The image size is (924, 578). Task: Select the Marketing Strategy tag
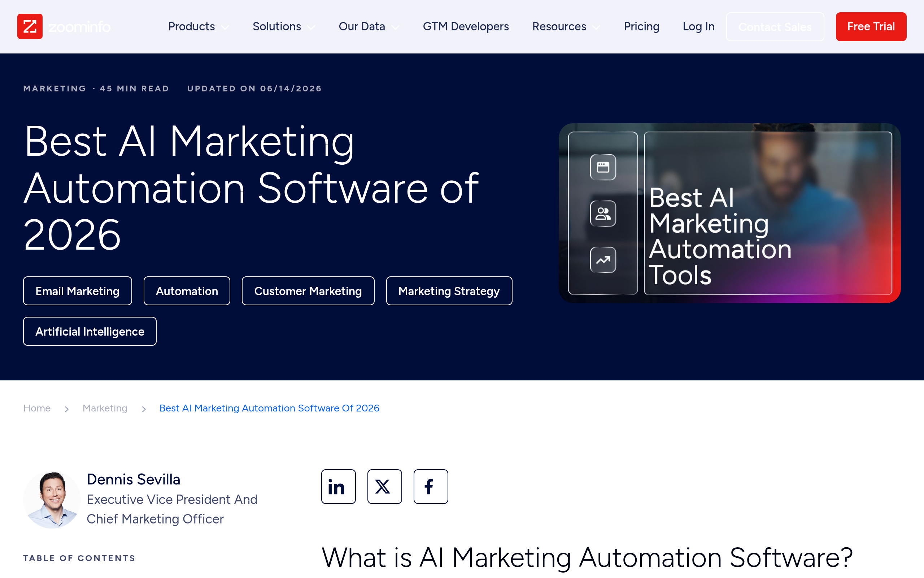tap(449, 291)
